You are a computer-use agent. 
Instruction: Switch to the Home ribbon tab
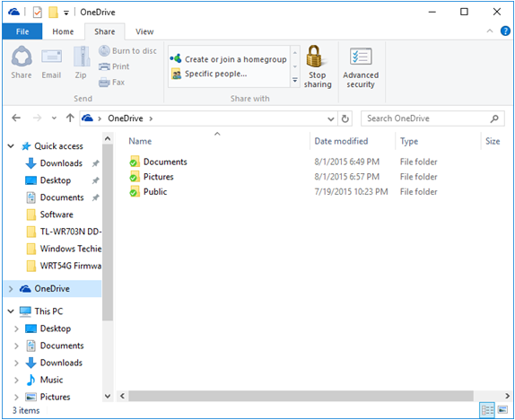point(63,31)
